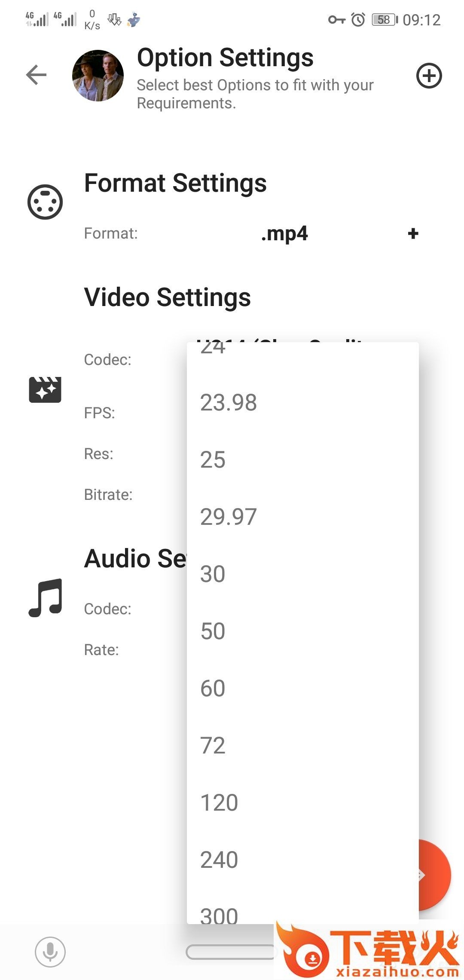
Task: Tap the microphone icon at bottom
Action: (50, 952)
